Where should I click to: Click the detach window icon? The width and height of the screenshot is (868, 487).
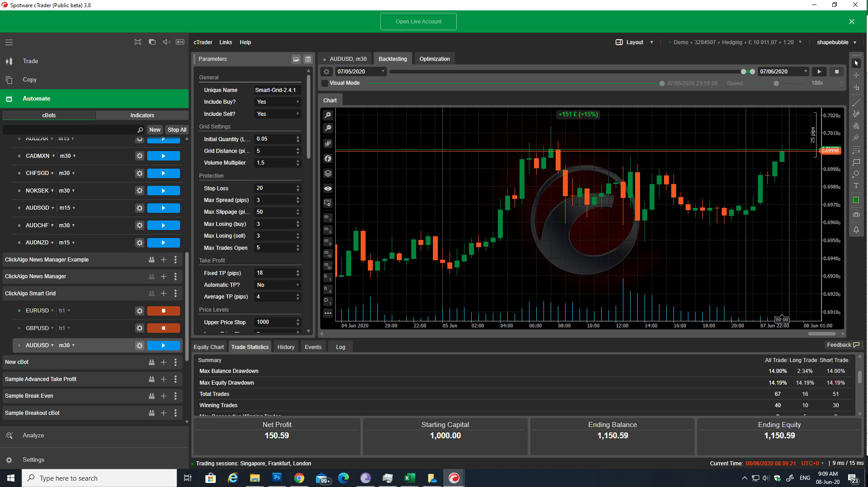point(152,42)
